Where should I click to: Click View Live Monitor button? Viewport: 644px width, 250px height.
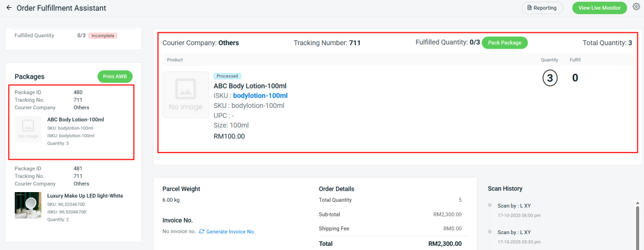599,8
